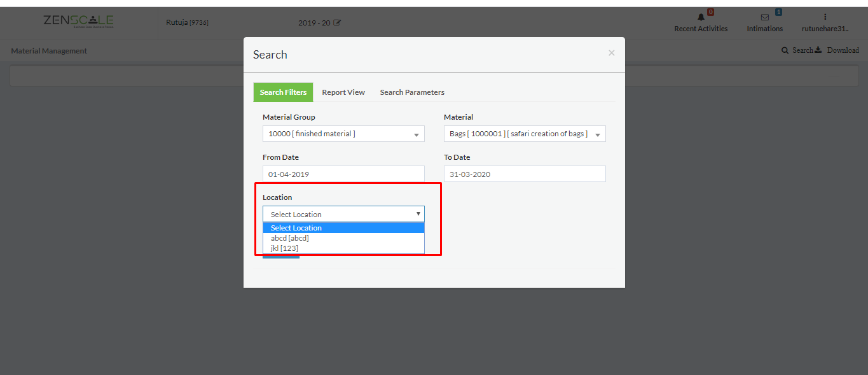Viewport: 868px width, 375px height.
Task: Select location abcd [abcd]
Action: 343,238
